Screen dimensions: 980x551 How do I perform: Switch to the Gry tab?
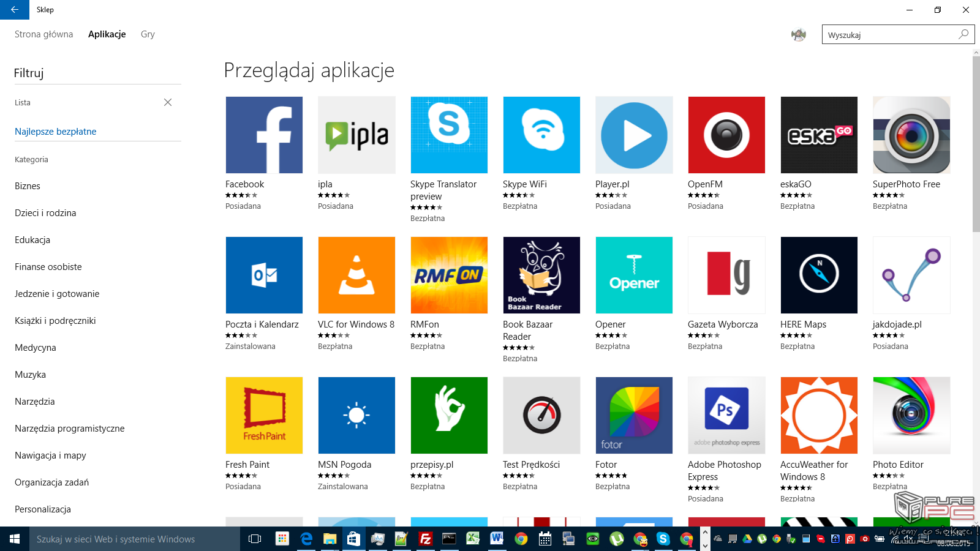(x=148, y=34)
